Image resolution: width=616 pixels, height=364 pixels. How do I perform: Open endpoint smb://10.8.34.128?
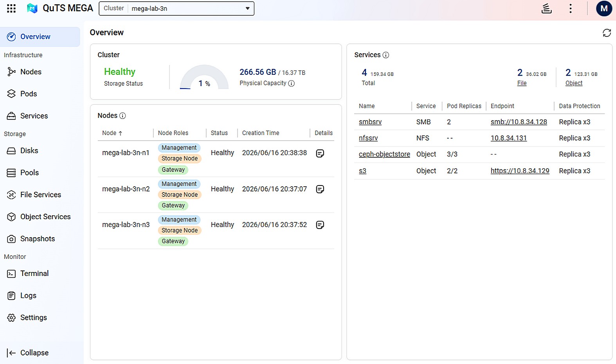pyautogui.click(x=519, y=122)
